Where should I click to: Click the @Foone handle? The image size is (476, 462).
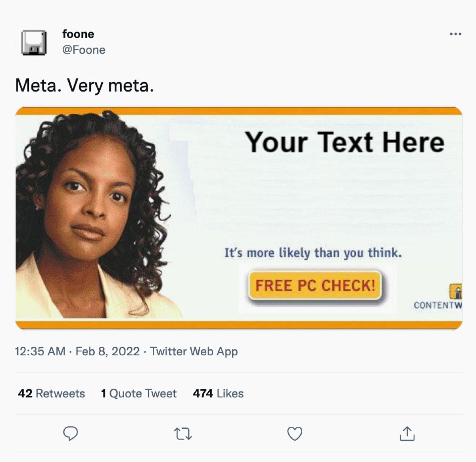(84, 50)
